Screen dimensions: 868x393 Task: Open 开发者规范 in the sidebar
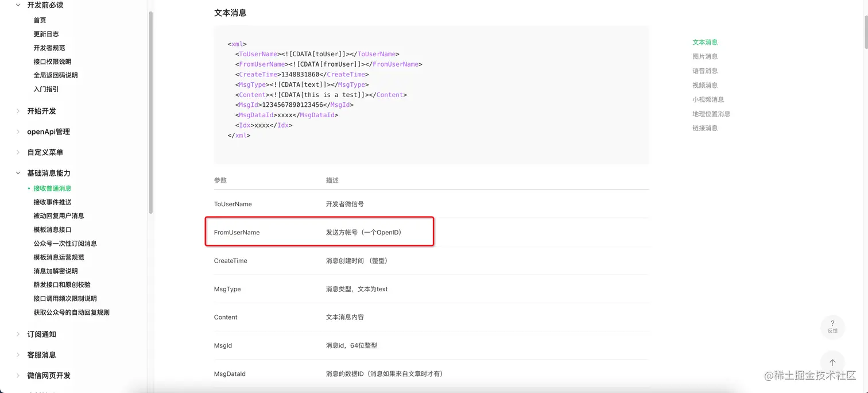point(49,48)
